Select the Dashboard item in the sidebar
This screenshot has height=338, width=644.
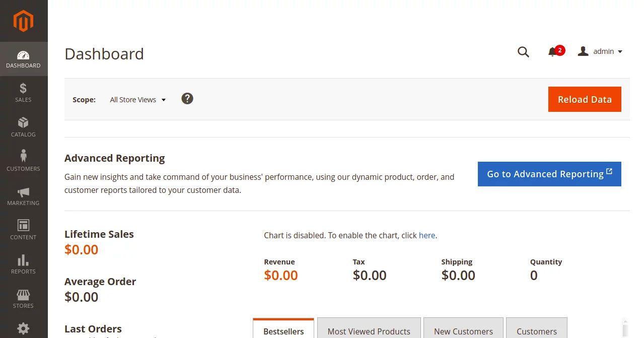[x=23, y=59]
